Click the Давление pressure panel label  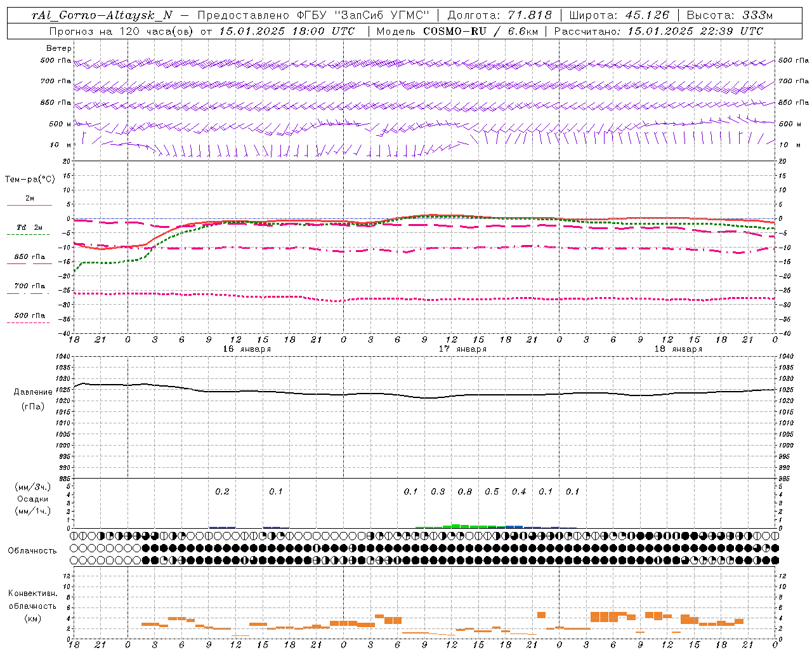tap(33, 392)
